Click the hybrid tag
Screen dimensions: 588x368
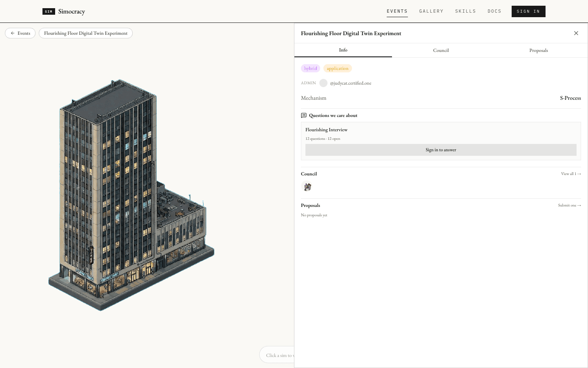pyautogui.click(x=310, y=68)
